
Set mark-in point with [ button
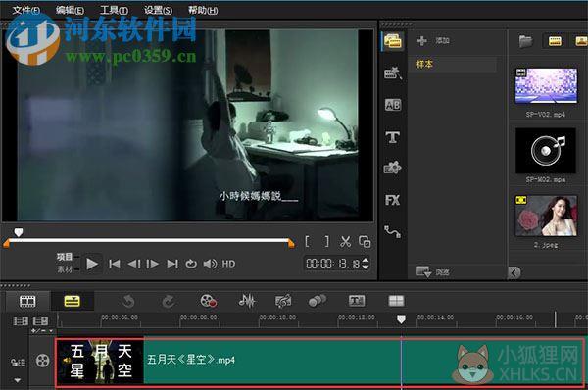point(308,242)
